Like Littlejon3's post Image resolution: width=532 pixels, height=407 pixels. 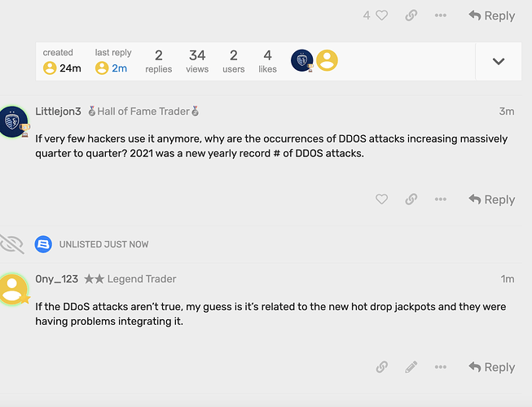(x=381, y=199)
